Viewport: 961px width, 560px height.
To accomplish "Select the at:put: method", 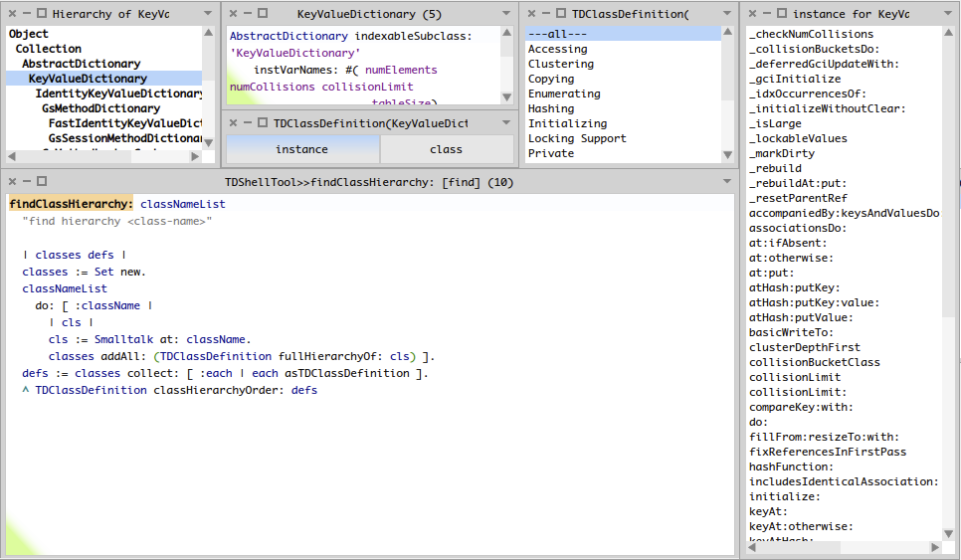I will [x=845, y=273].
